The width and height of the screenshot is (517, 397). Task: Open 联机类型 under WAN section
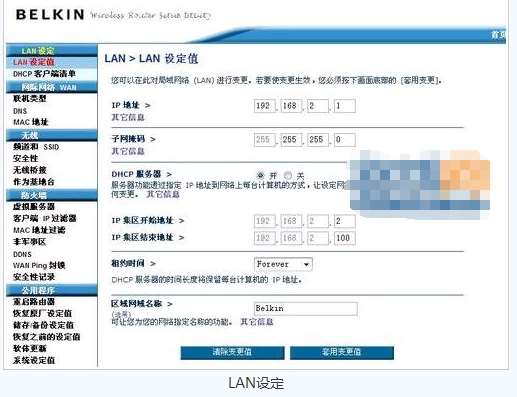tap(29, 98)
